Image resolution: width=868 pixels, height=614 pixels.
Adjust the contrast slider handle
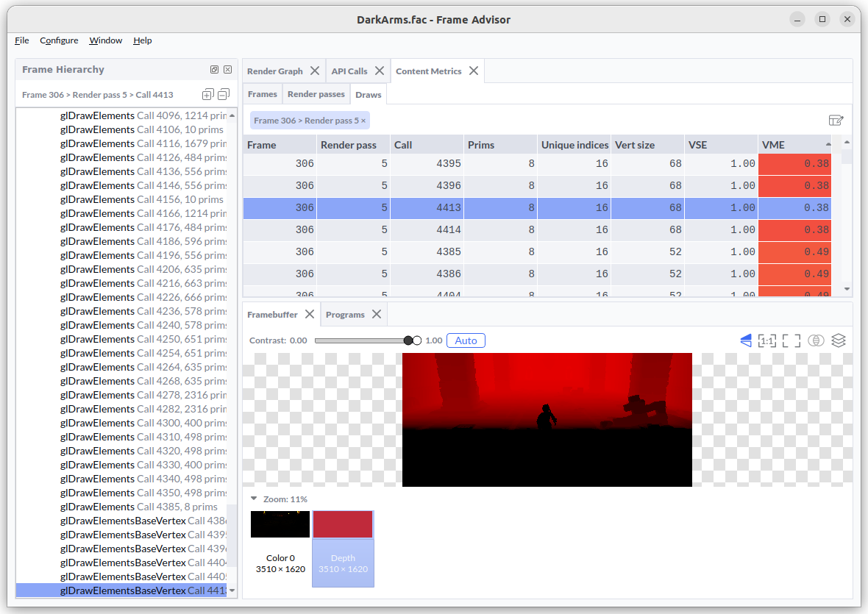click(408, 340)
